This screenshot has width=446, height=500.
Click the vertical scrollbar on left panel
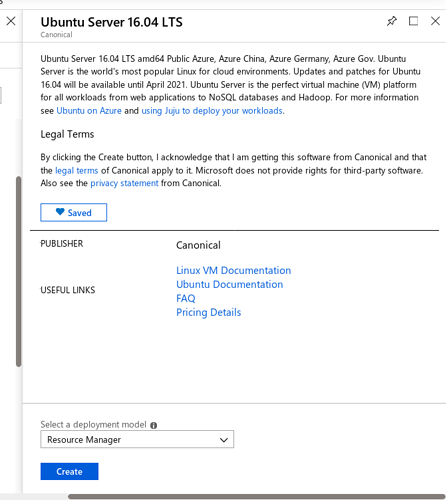pyautogui.click(x=19, y=272)
